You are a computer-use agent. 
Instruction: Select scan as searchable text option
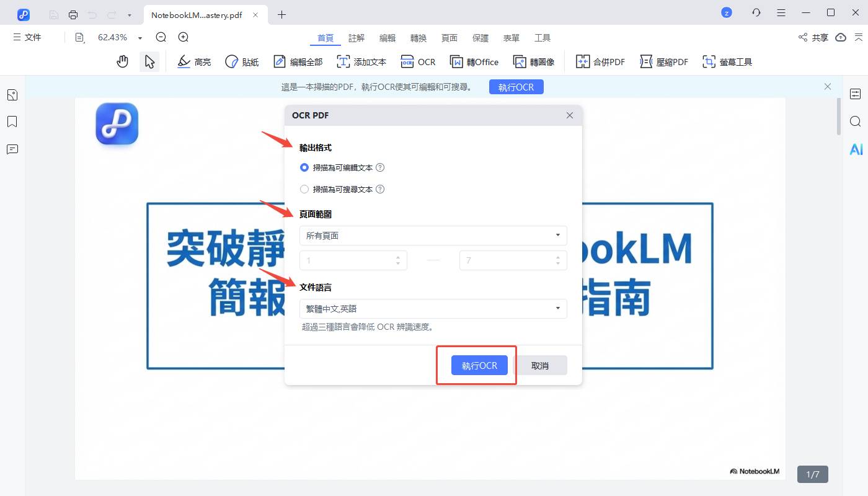pos(304,189)
